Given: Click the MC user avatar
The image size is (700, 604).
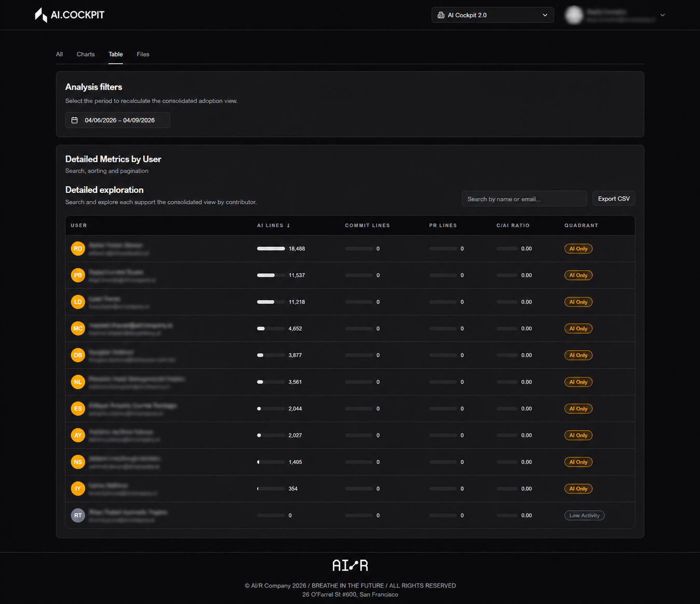Looking at the screenshot, I should [78, 329].
